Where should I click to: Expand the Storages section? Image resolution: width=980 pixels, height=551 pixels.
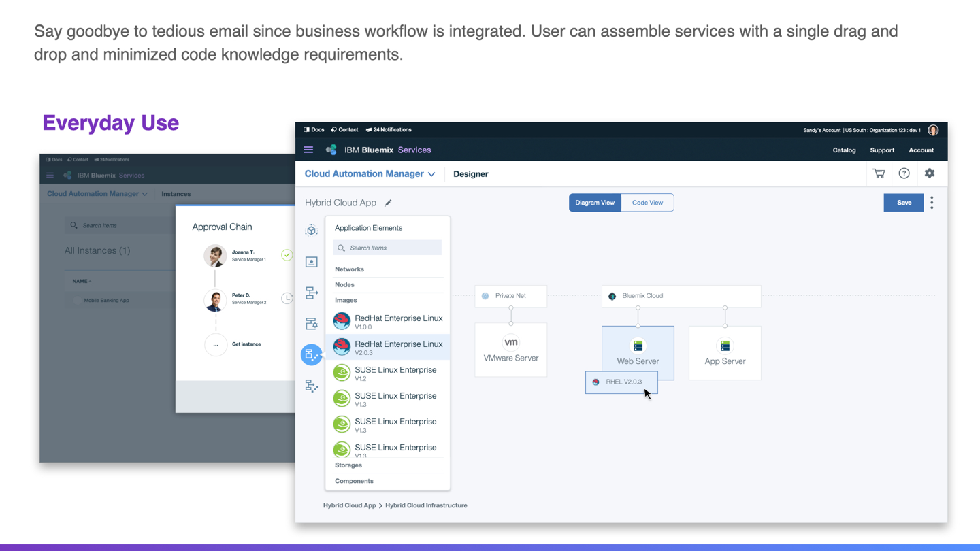(x=388, y=465)
